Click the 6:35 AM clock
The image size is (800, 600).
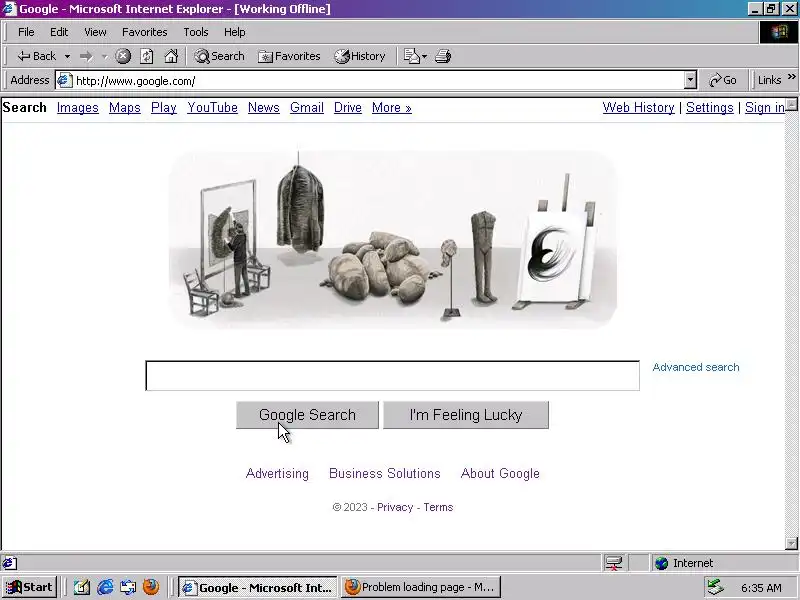(761, 588)
